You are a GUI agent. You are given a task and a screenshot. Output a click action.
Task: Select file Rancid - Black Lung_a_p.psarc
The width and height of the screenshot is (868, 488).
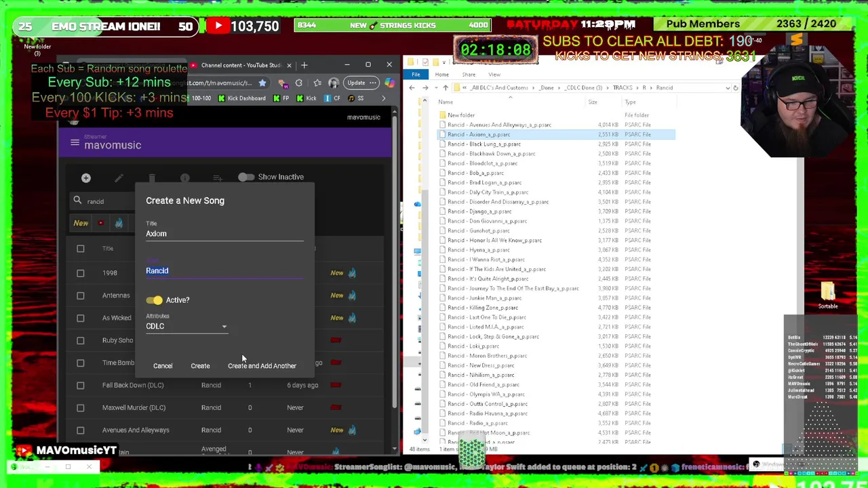(484, 144)
